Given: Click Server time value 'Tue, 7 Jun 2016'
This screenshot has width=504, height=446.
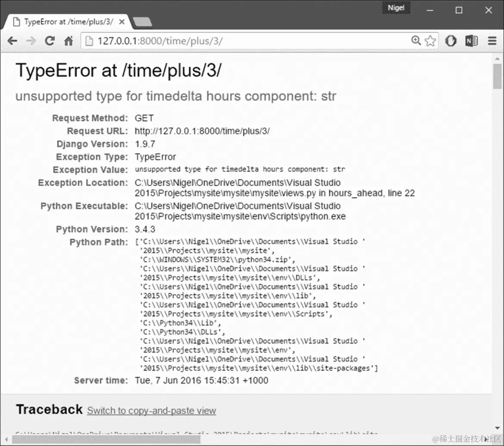Looking at the screenshot, I should click(201, 381).
